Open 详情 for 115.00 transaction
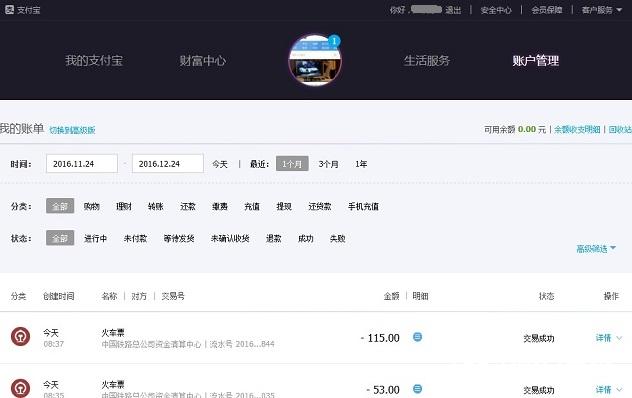This screenshot has height=398, width=632. [x=603, y=338]
